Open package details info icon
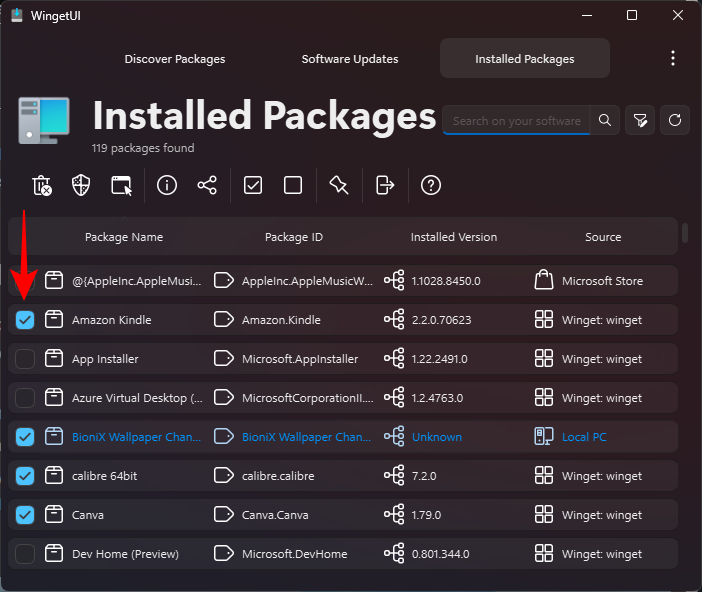 167,185
